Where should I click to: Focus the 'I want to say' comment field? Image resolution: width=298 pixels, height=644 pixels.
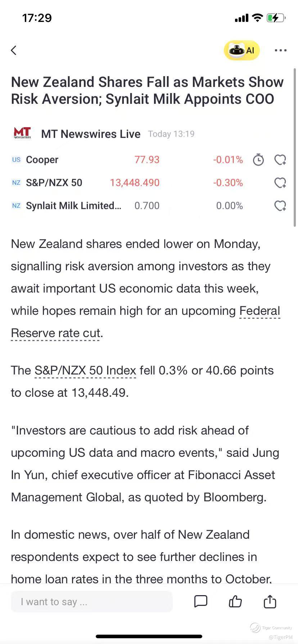coord(92,602)
